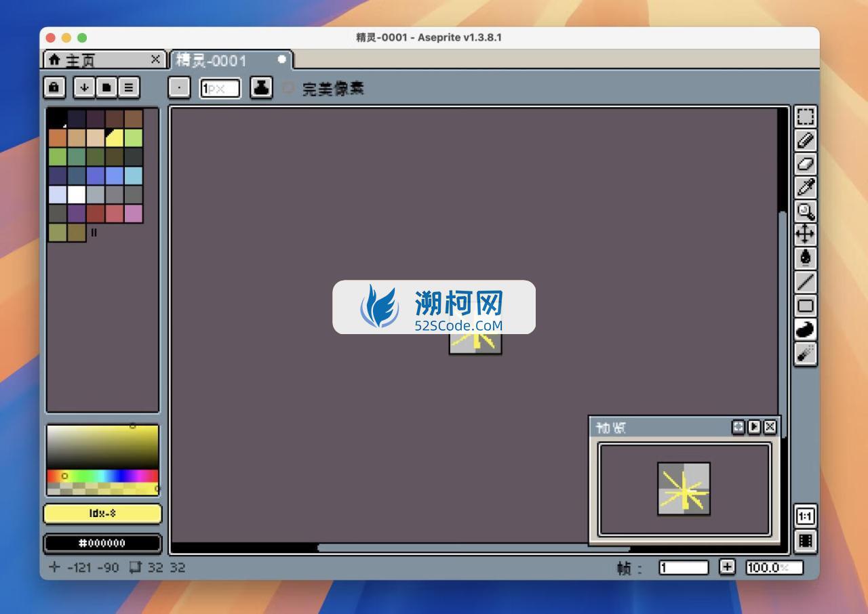Select the pale lavender palette swatch
The image size is (868, 614).
(x=58, y=195)
